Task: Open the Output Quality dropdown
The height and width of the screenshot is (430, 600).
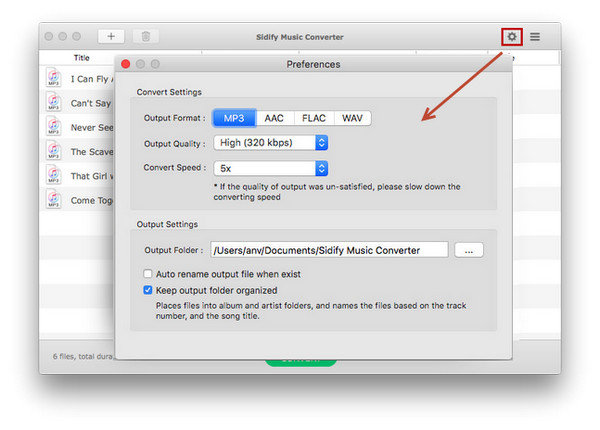Action: (271, 143)
